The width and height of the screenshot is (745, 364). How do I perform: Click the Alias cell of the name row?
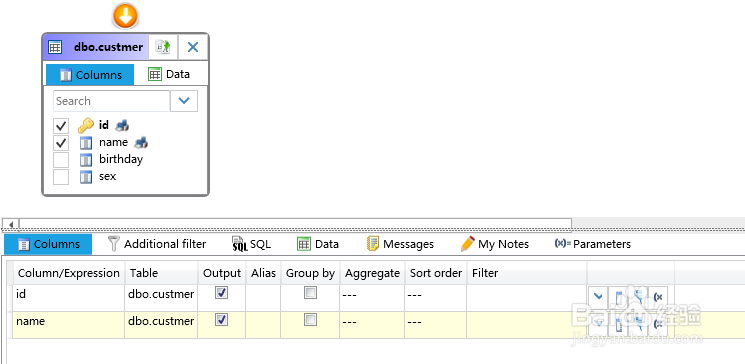[263, 325]
